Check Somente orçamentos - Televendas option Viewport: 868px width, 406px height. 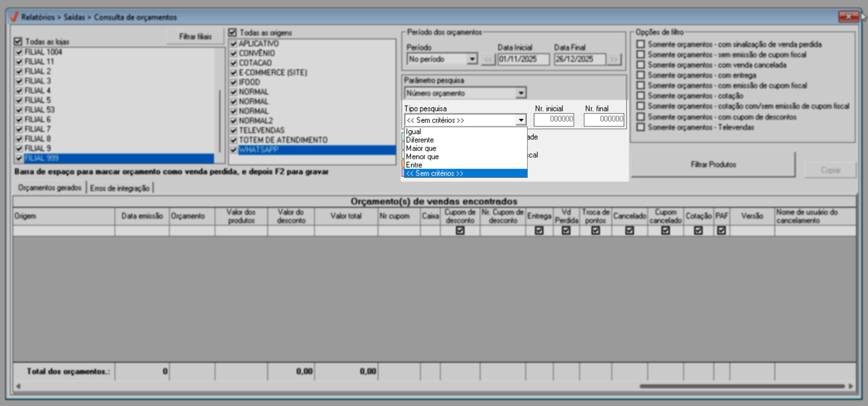(x=641, y=127)
